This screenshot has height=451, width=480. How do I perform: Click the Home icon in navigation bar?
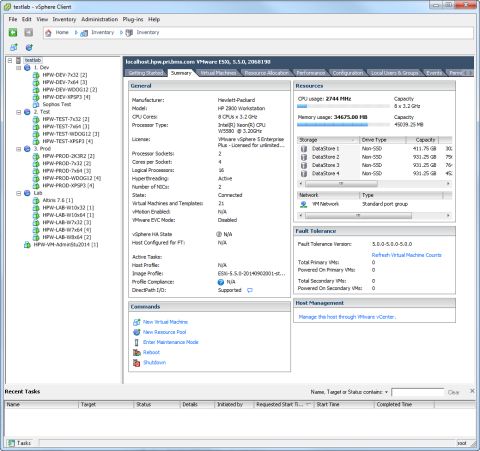(x=48, y=33)
